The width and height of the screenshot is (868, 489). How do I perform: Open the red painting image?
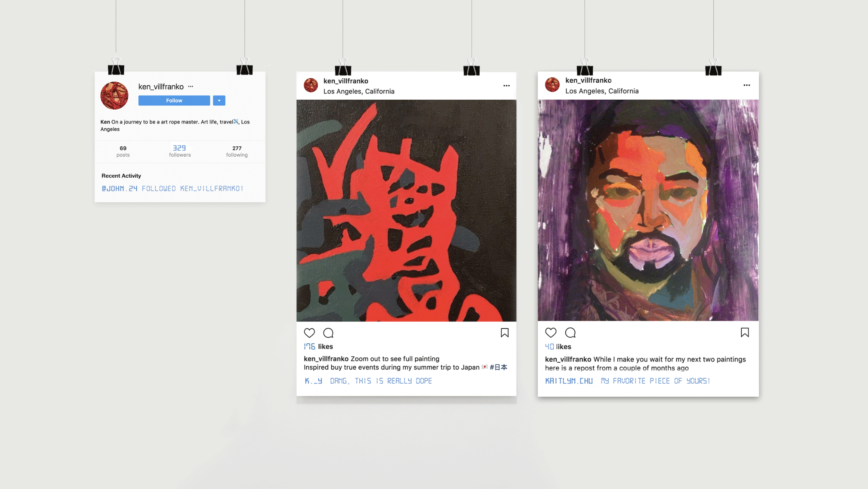(x=406, y=210)
